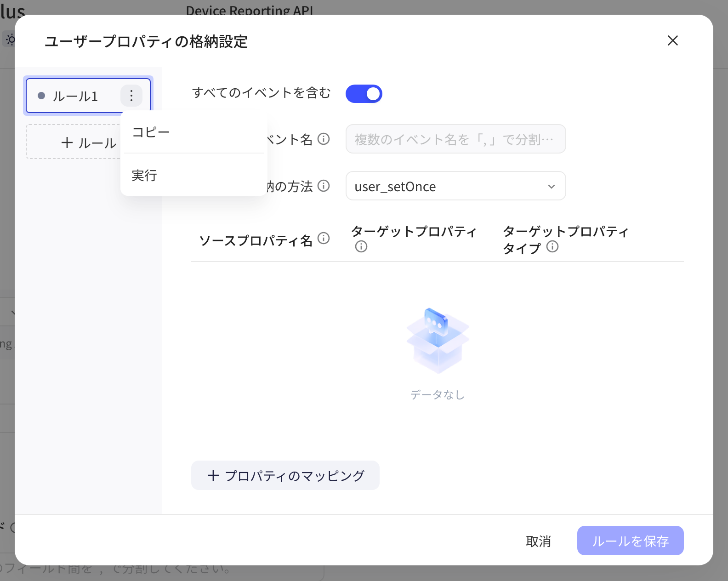Choose 実行 from the rule context menu
The height and width of the screenshot is (581, 728).
tap(194, 175)
